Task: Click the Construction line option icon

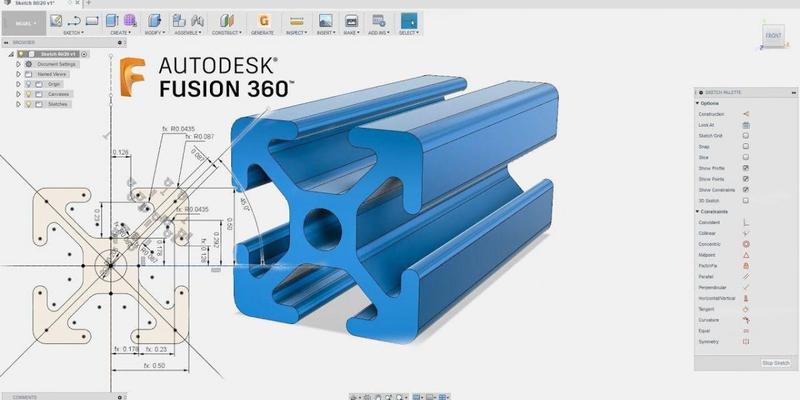Action: (x=746, y=114)
